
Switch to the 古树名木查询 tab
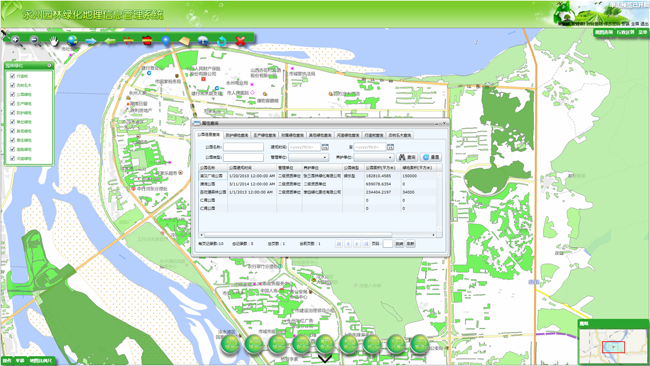pos(400,135)
